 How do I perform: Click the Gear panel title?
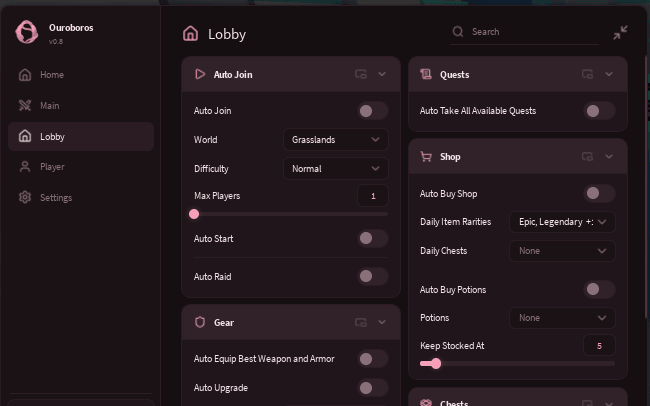pyautogui.click(x=224, y=323)
